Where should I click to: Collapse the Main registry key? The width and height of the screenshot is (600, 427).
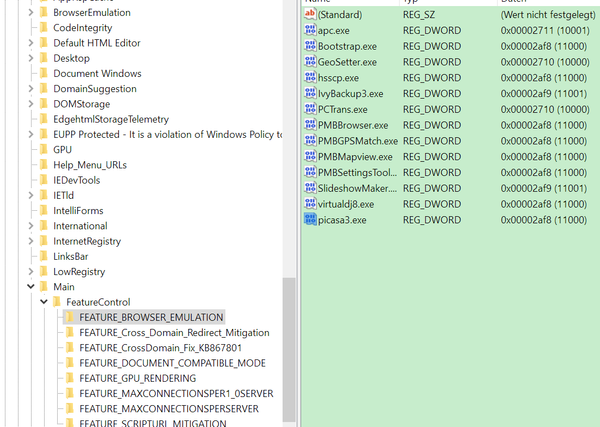[x=30, y=287]
